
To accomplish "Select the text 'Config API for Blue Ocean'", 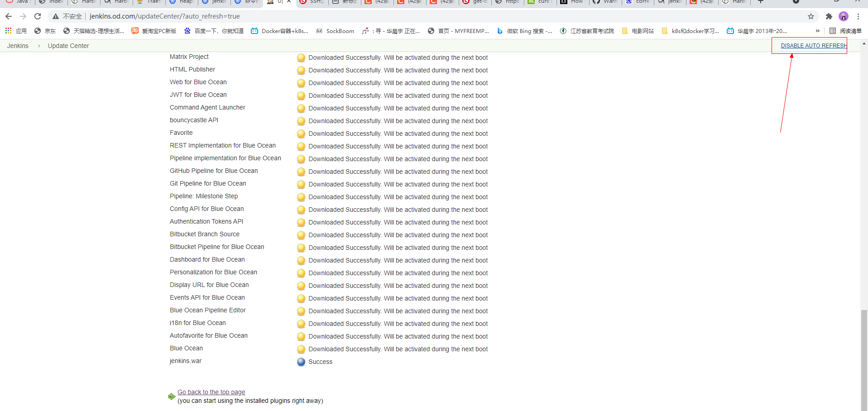I will (x=206, y=209).
